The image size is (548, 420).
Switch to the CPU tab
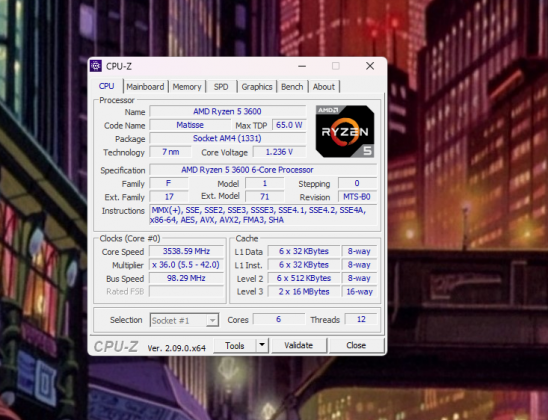click(106, 86)
